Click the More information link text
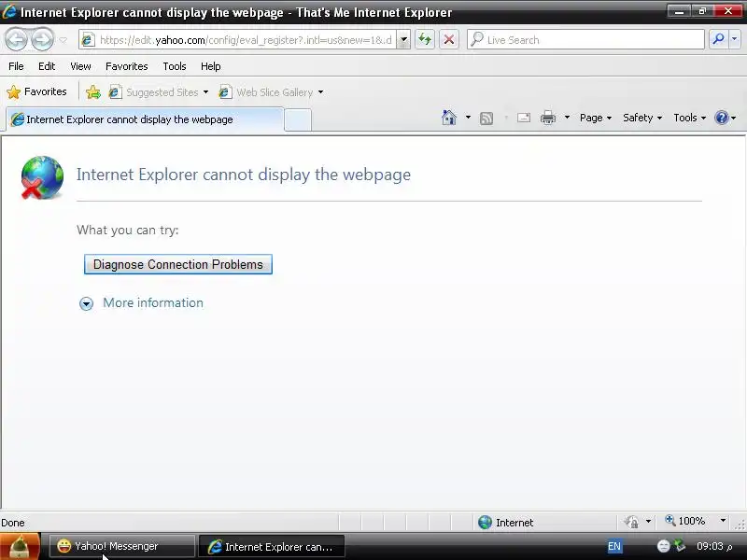This screenshot has width=747, height=560. (153, 302)
